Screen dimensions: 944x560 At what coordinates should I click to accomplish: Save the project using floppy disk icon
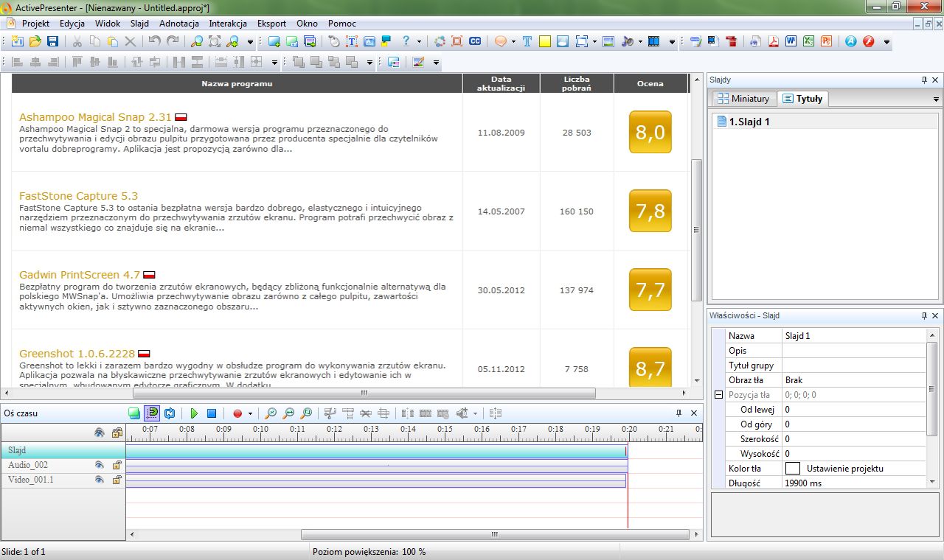[x=53, y=42]
